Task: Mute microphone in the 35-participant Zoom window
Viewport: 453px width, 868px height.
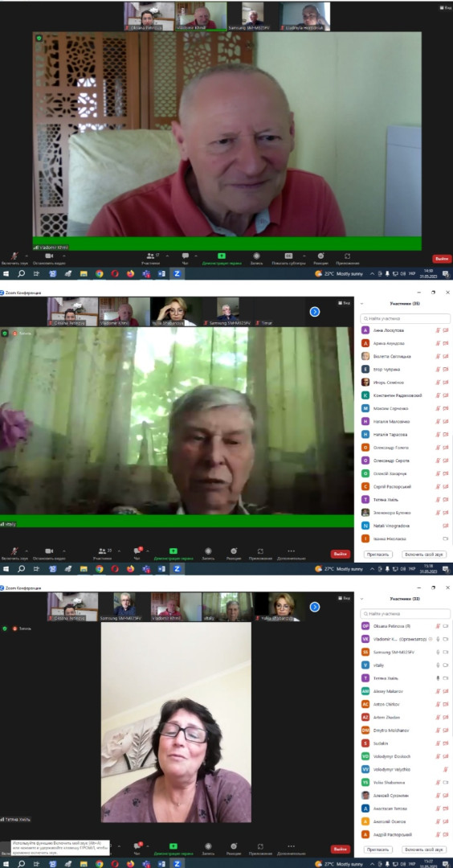Action: 14,553
